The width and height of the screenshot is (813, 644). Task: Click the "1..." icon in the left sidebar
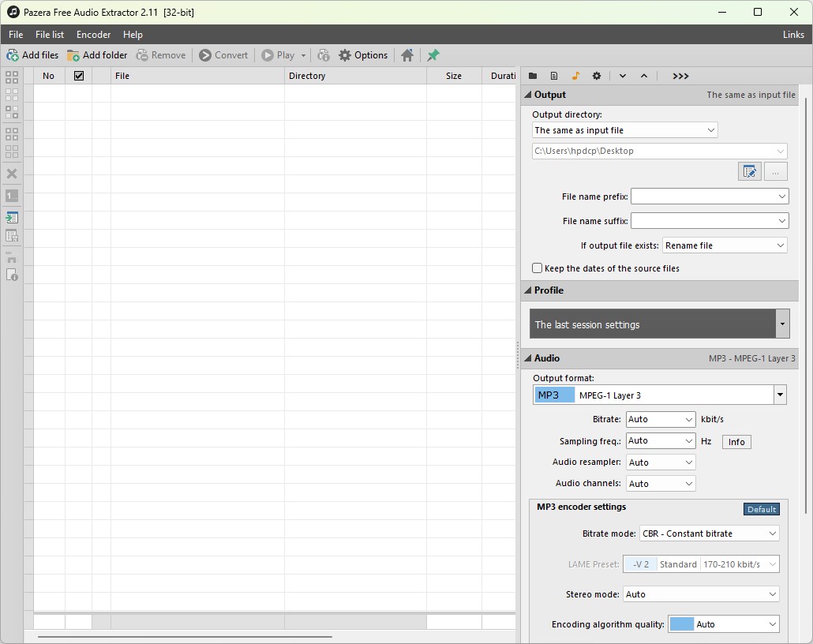[x=11, y=196]
